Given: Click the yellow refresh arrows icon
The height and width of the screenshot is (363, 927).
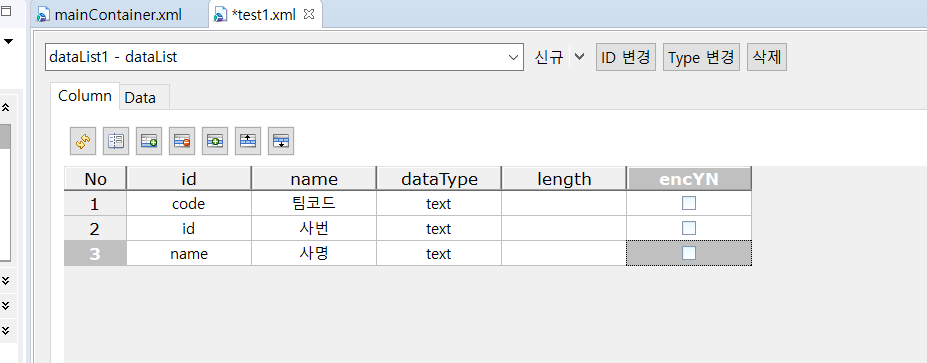Looking at the screenshot, I should point(83,141).
